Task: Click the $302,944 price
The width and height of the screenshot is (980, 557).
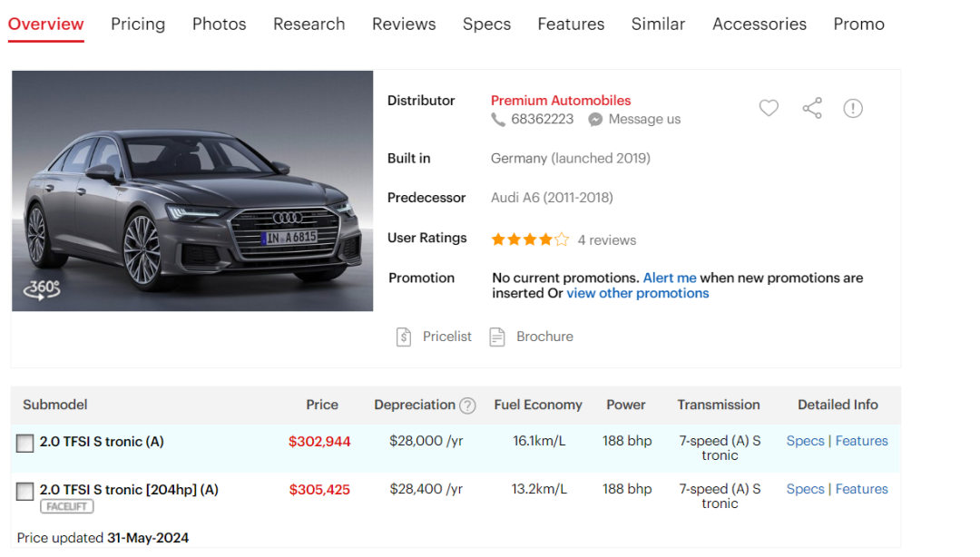Action: [x=319, y=442]
